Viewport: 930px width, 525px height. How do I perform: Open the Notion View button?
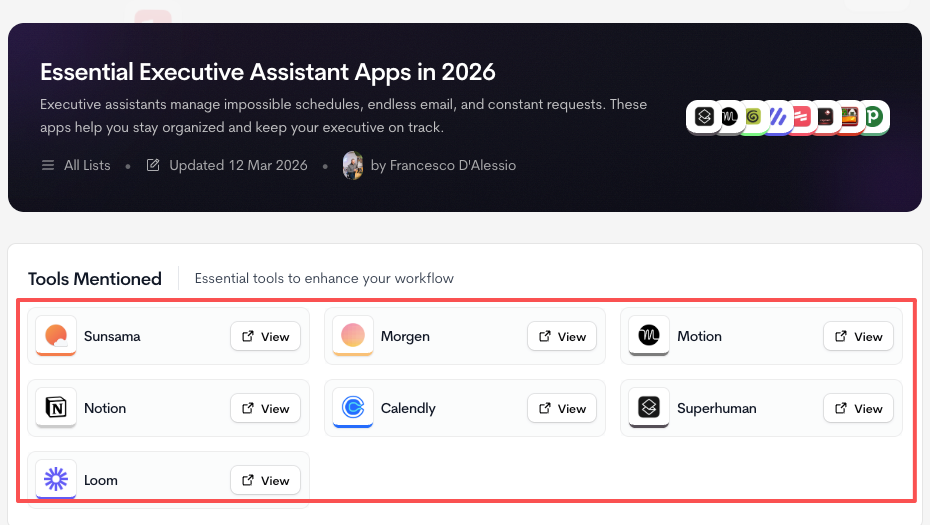(265, 408)
